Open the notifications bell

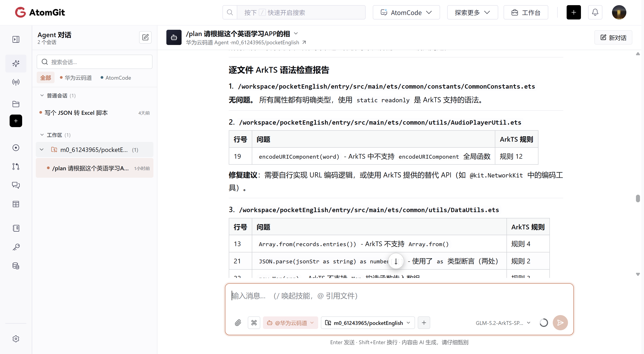(595, 12)
